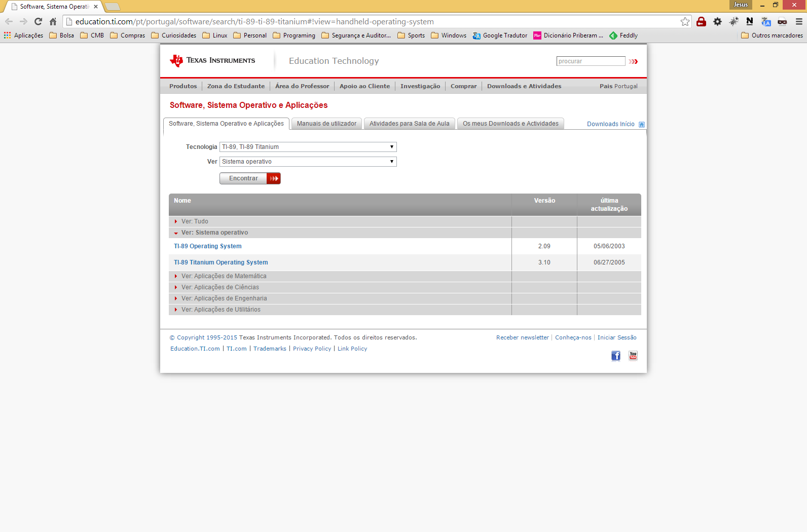807x532 pixels.
Task: Click the Iniciar Sessão link
Action: [617, 337]
